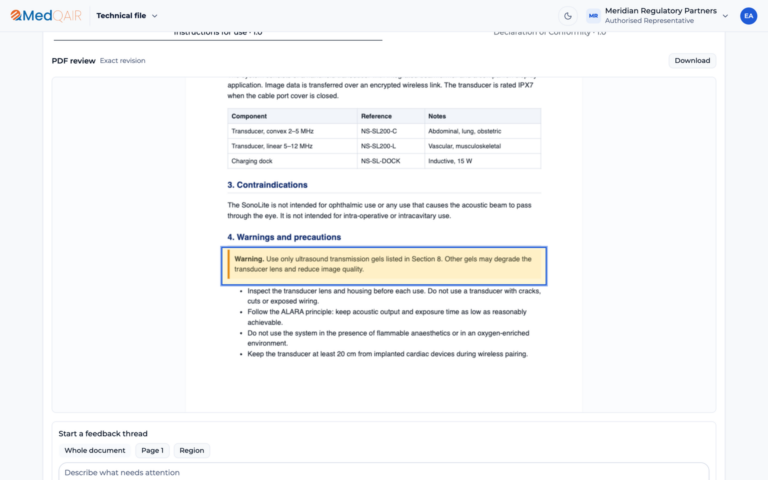
Task: Click the Inspect the transducer lens bullet
Action: [394, 296]
